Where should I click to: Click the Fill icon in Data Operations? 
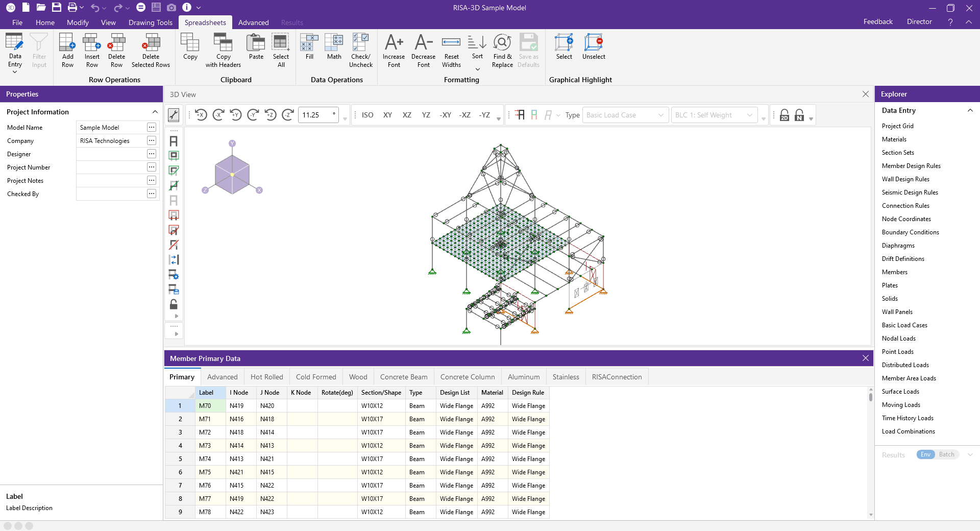click(308, 49)
